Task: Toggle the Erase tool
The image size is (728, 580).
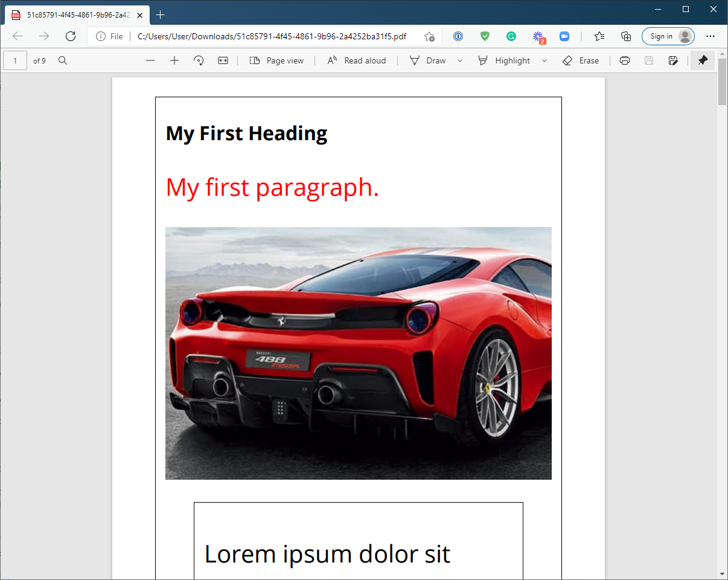Action: pos(580,60)
